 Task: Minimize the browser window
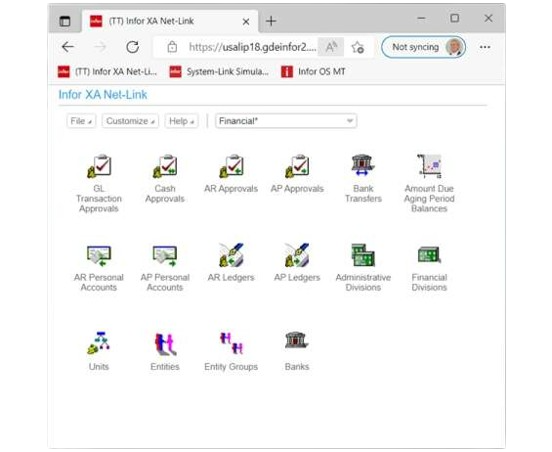421,18
